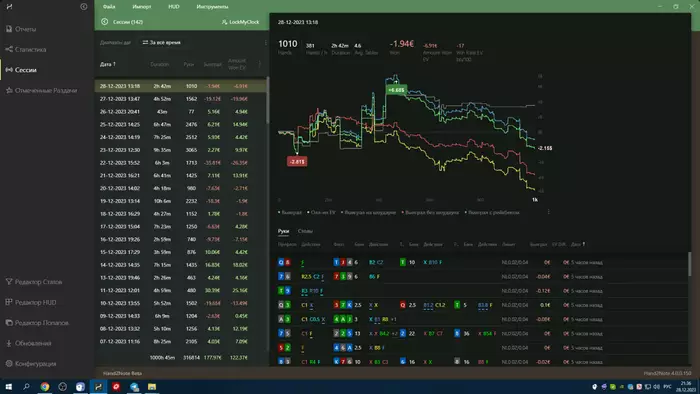Collapse the sidebar with the arrow icon
Screen dimensions: 700x394
pos(83,7)
